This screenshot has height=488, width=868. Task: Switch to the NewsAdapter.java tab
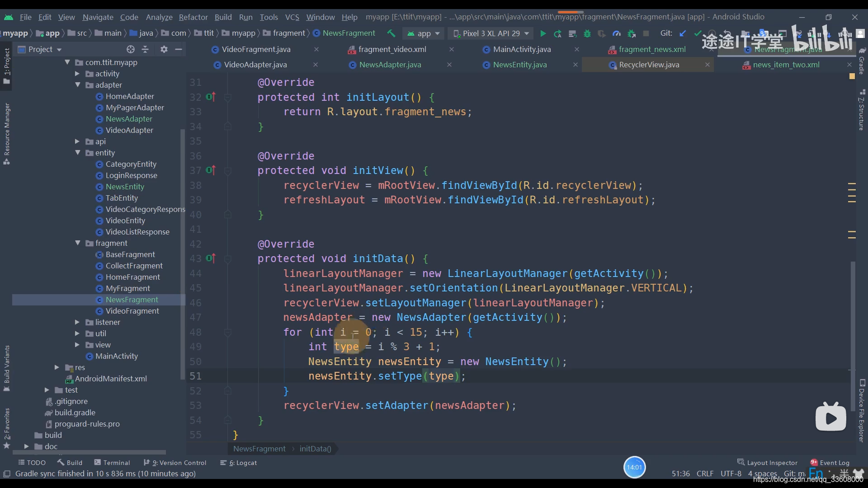pyautogui.click(x=390, y=65)
